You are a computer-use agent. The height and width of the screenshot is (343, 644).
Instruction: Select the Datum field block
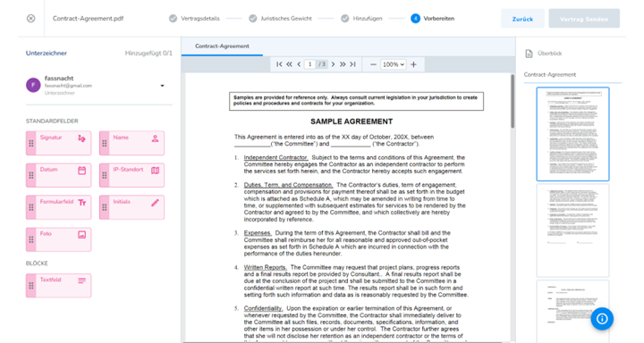tap(58, 175)
